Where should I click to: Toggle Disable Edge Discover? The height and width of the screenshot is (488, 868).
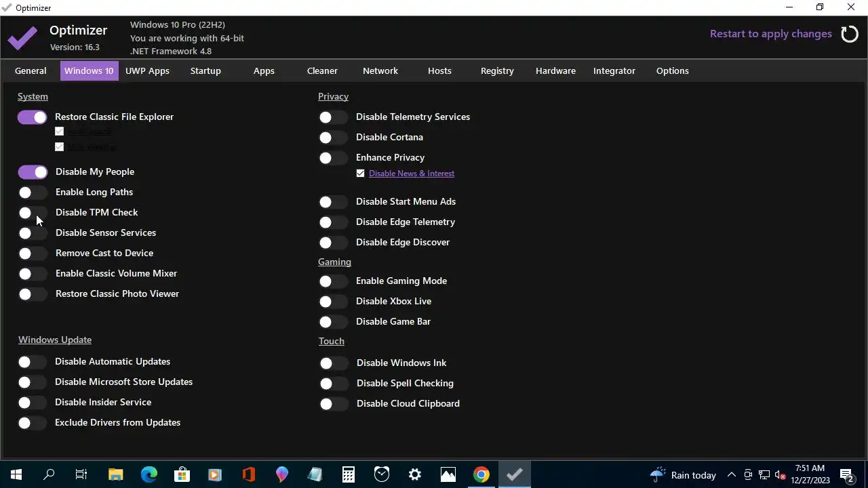coord(333,243)
